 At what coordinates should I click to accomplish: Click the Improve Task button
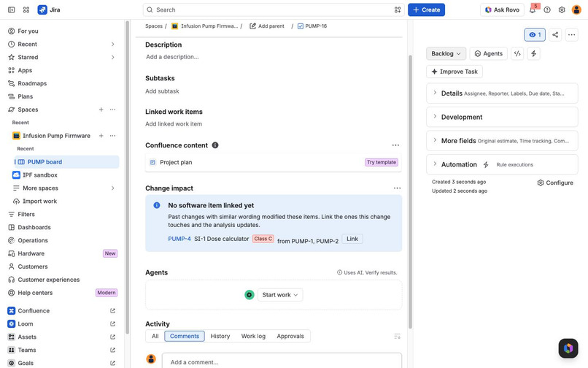click(454, 72)
